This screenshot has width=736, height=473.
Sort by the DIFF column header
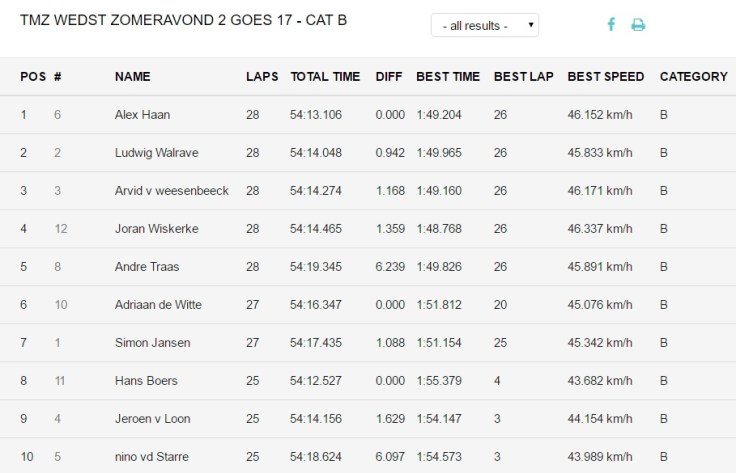click(x=389, y=76)
